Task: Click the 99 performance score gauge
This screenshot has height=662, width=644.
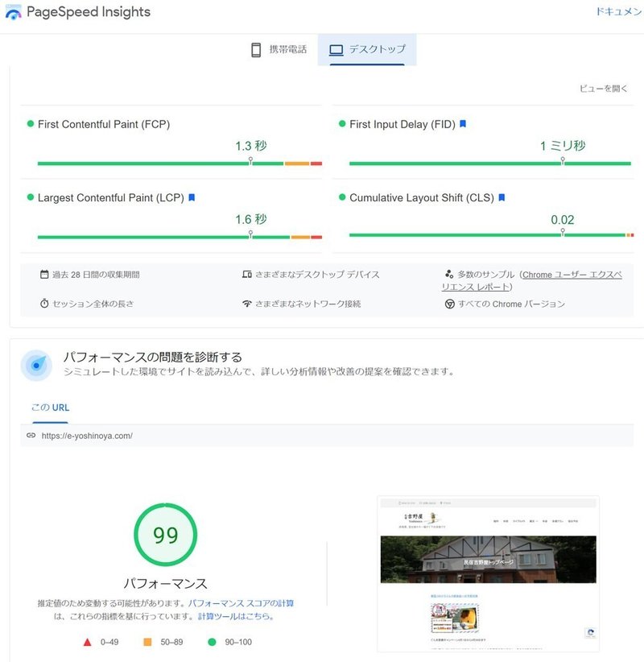Action: (166, 535)
